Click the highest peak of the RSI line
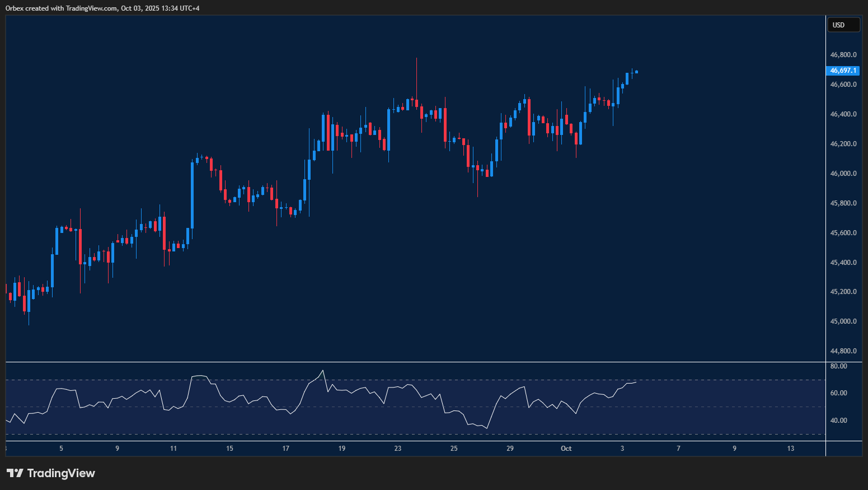 tap(323, 371)
